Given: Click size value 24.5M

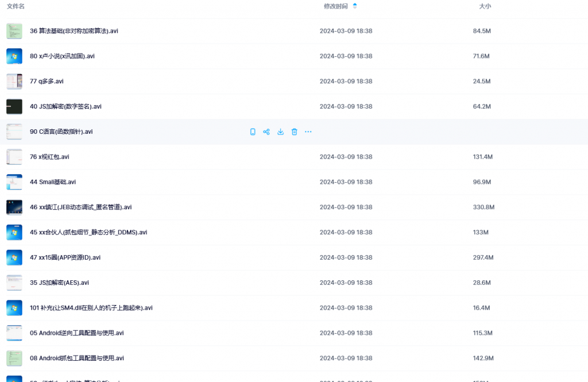Looking at the screenshot, I should pos(482,81).
